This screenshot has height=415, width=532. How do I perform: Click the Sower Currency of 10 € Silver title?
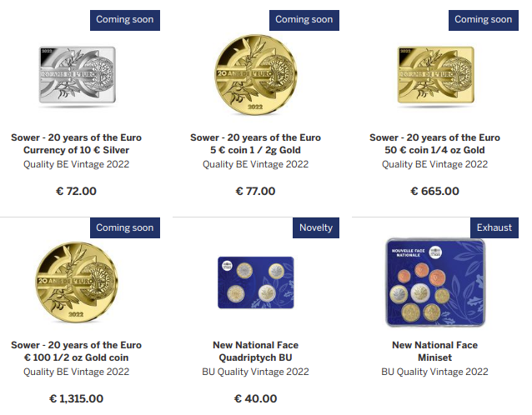[76, 143]
